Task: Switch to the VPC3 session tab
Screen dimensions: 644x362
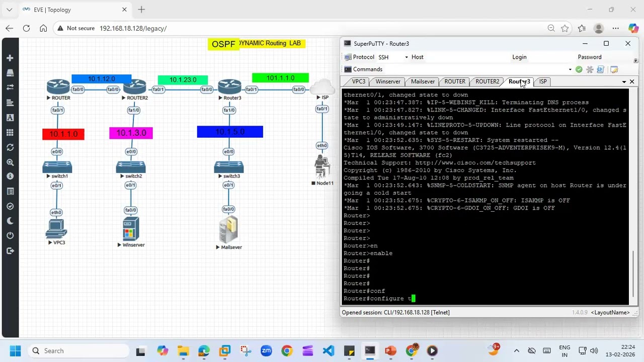Action: click(x=359, y=81)
